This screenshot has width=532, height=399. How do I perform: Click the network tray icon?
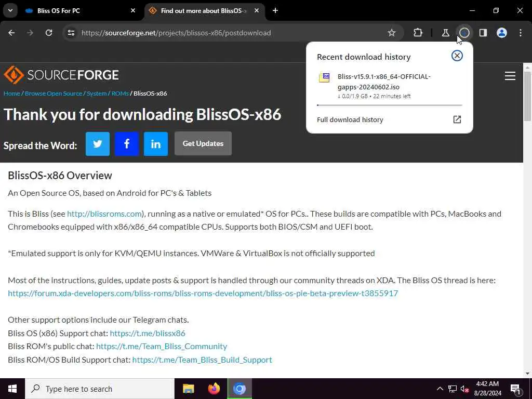coord(453,389)
